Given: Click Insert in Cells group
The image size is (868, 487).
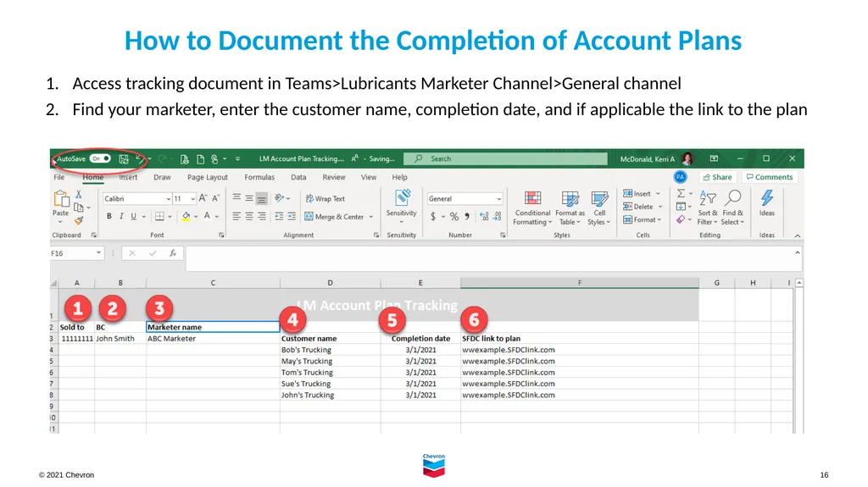Looking at the screenshot, I should tap(637, 193).
